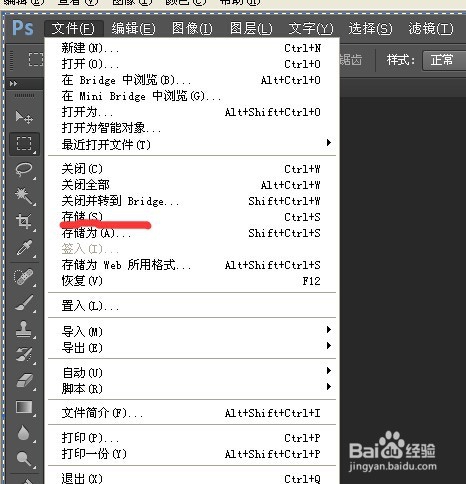Choose 打开(O)... menu entry
This screenshot has width=466, height=484.
tap(192, 64)
